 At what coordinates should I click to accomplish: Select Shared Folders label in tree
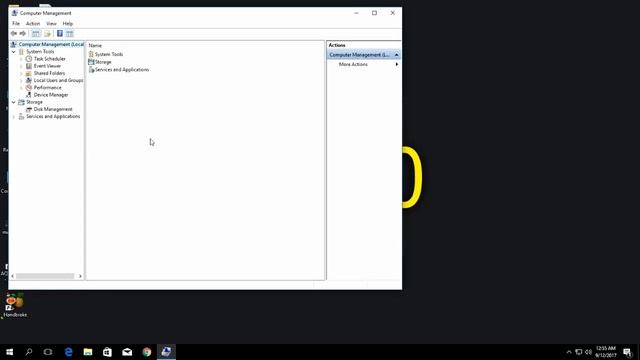coord(49,73)
